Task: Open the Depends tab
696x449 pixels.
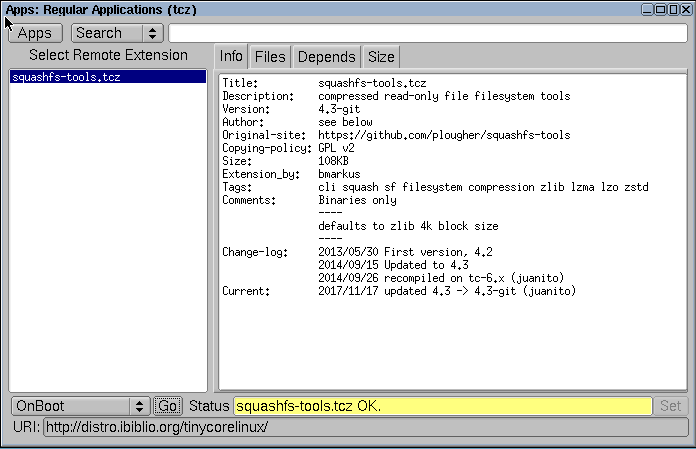Action: click(326, 57)
